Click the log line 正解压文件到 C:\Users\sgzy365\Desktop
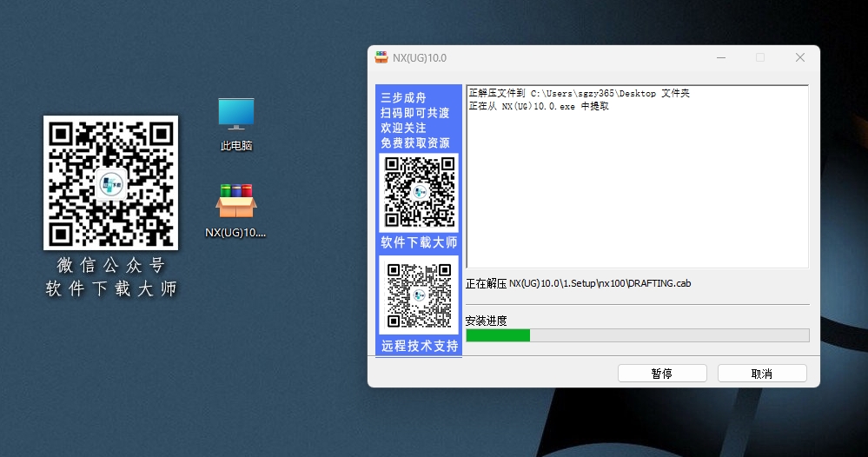868x457 pixels. (x=579, y=94)
